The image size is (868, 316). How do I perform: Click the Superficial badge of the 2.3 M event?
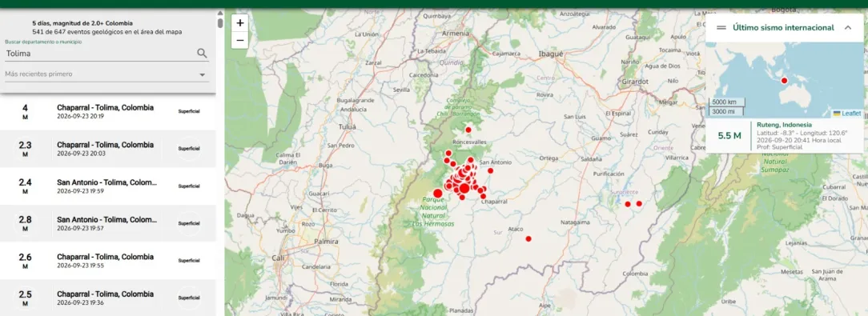pos(189,148)
